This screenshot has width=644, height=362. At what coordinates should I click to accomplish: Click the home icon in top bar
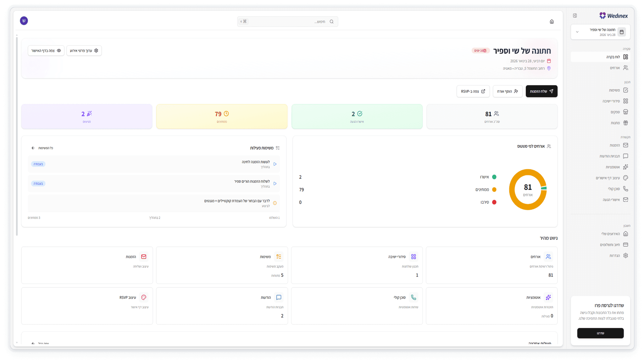(x=552, y=22)
